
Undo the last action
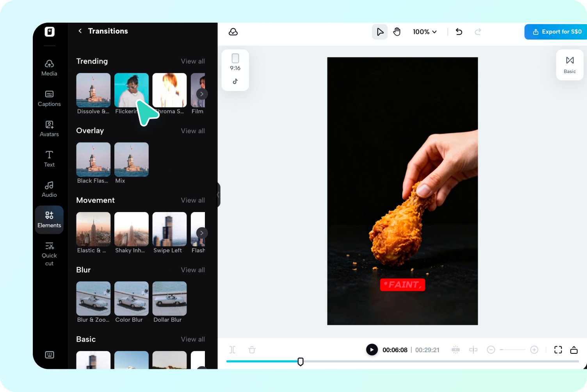[x=459, y=32]
